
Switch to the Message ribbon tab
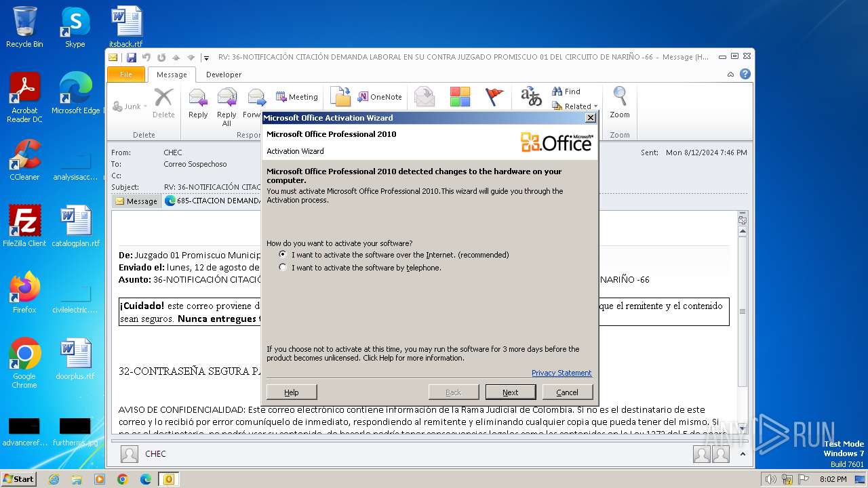coord(172,75)
